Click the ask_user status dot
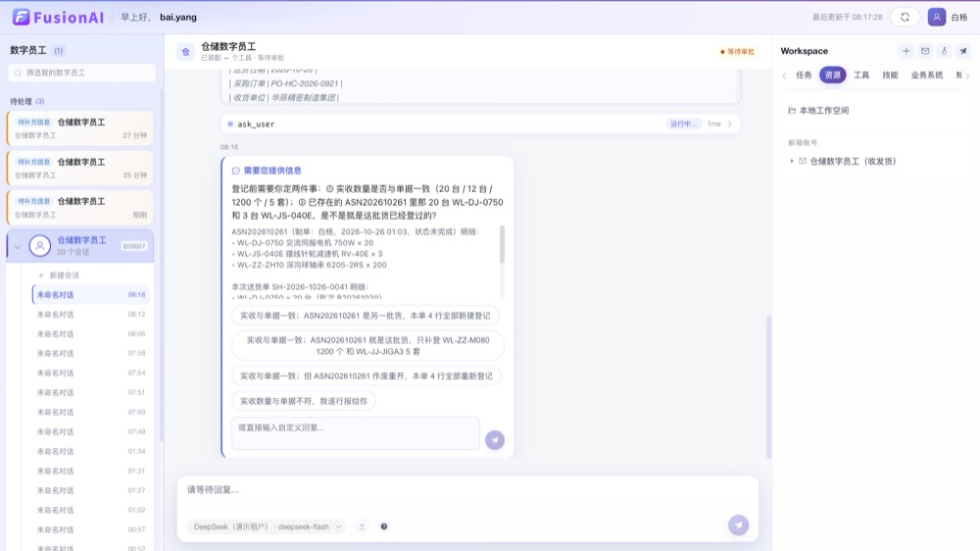The height and width of the screenshot is (551, 980). (230, 124)
